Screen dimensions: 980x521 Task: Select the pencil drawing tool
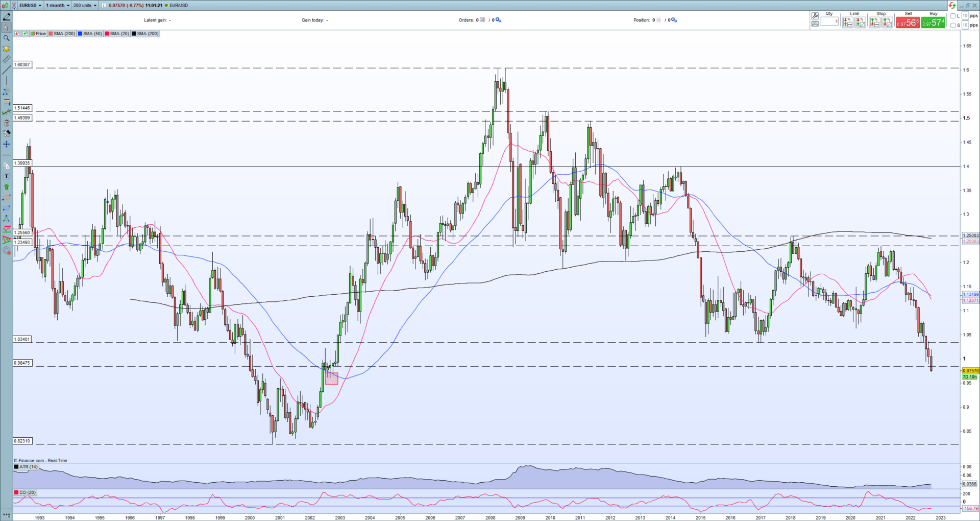(7, 17)
